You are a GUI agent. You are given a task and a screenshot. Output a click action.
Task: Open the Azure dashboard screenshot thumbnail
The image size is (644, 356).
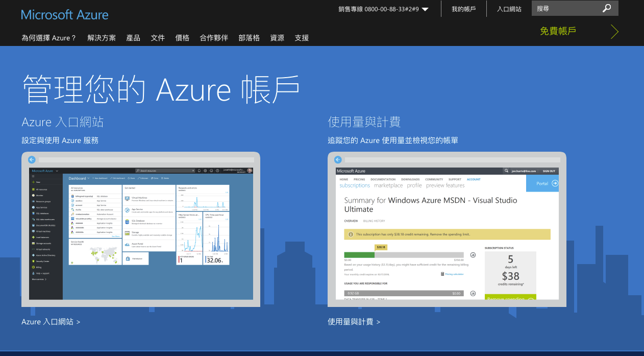141,229
